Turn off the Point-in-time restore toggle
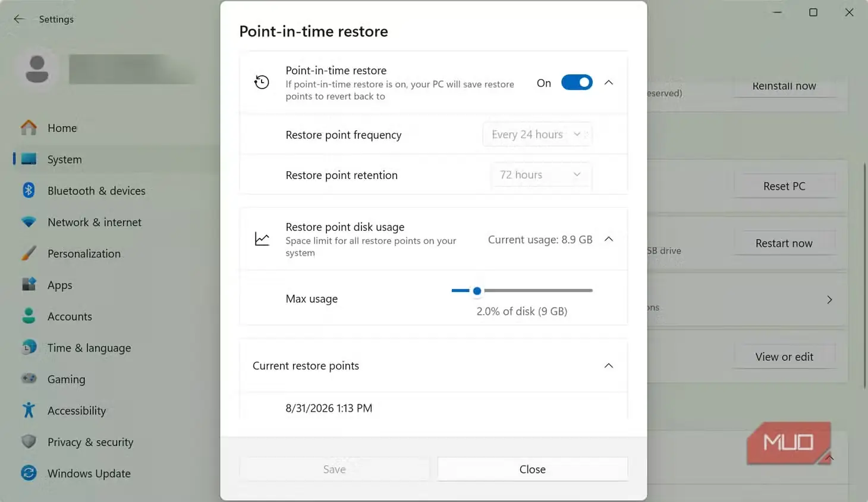Image resolution: width=868 pixels, height=502 pixels. (x=577, y=83)
